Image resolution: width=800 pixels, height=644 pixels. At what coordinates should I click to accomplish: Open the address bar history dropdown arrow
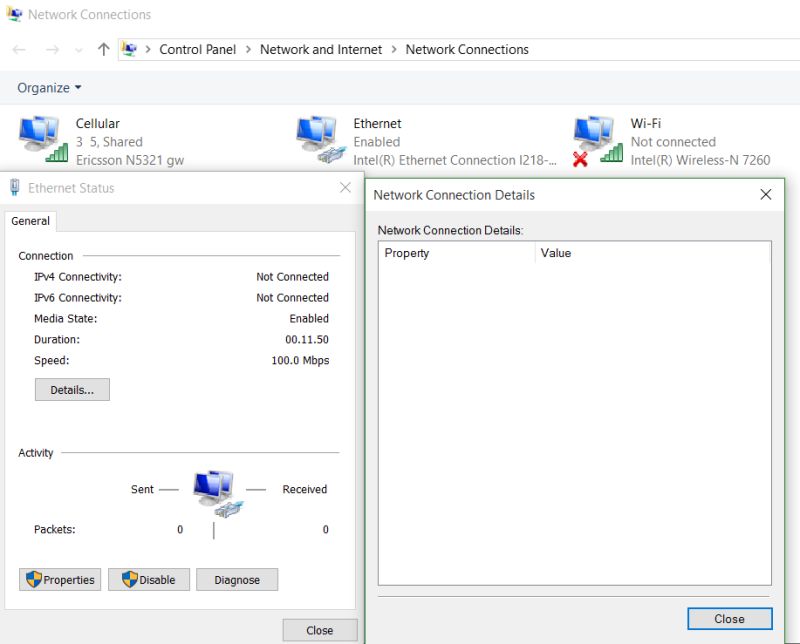click(79, 49)
